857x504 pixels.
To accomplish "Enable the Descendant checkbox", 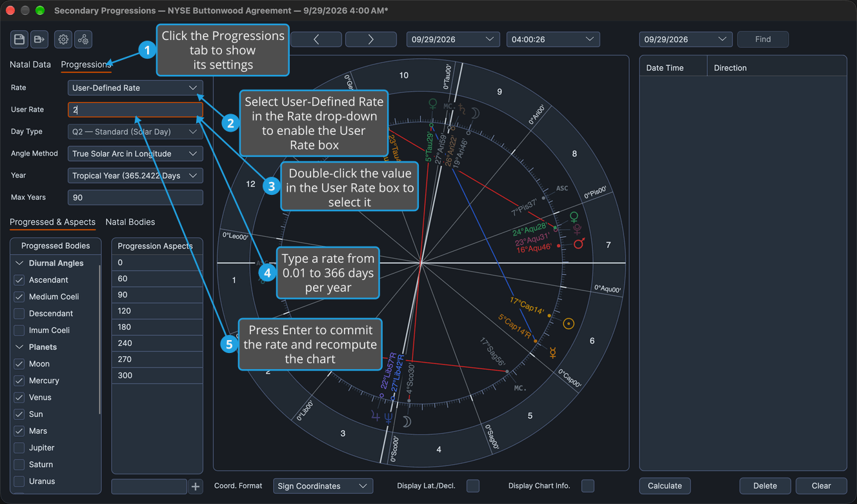I will tap(19, 314).
